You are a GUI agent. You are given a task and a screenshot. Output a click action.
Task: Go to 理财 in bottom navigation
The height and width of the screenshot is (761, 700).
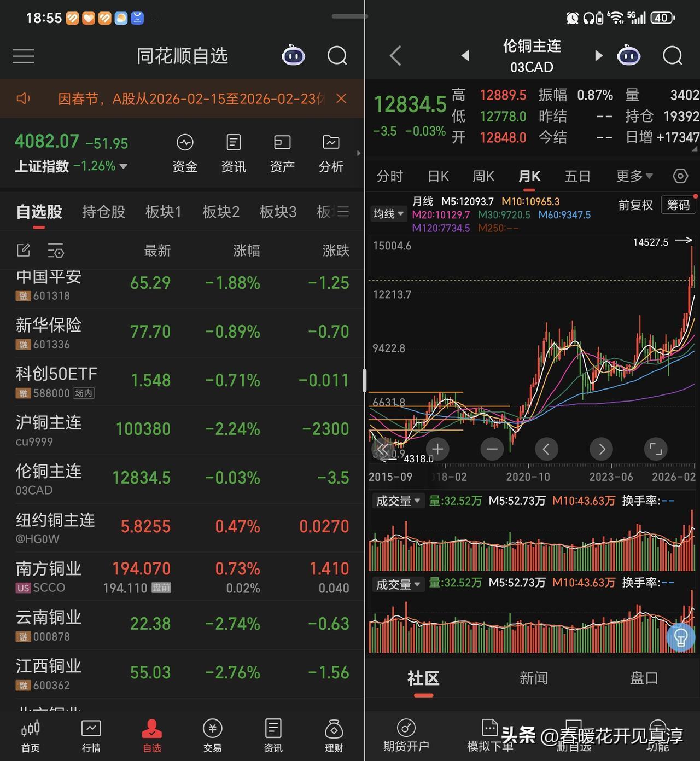click(x=334, y=736)
